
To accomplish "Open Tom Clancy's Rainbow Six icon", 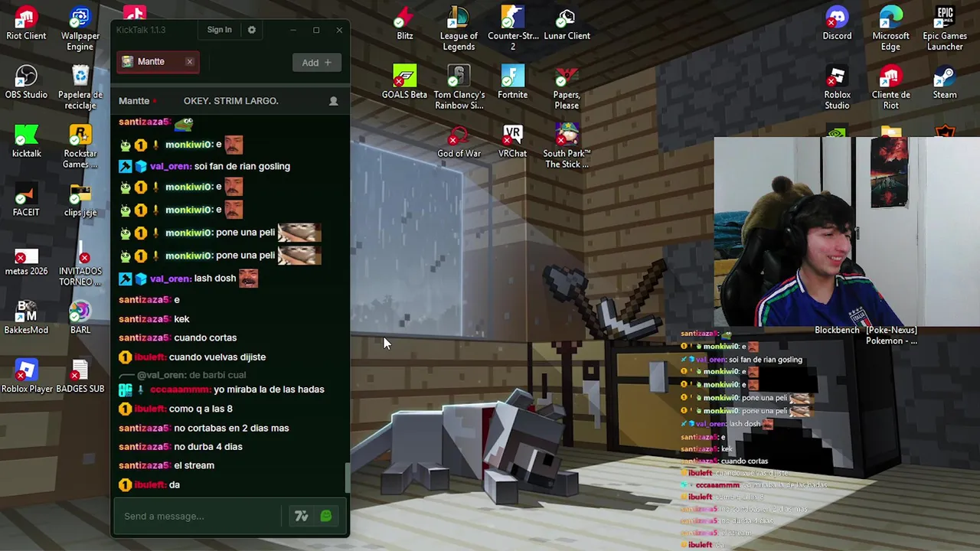I will coord(459,88).
